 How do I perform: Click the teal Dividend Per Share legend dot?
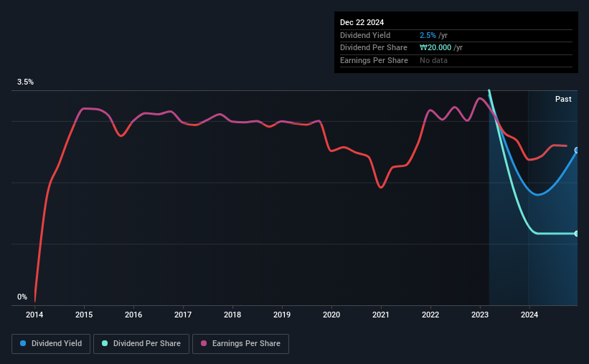click(105, 343)
